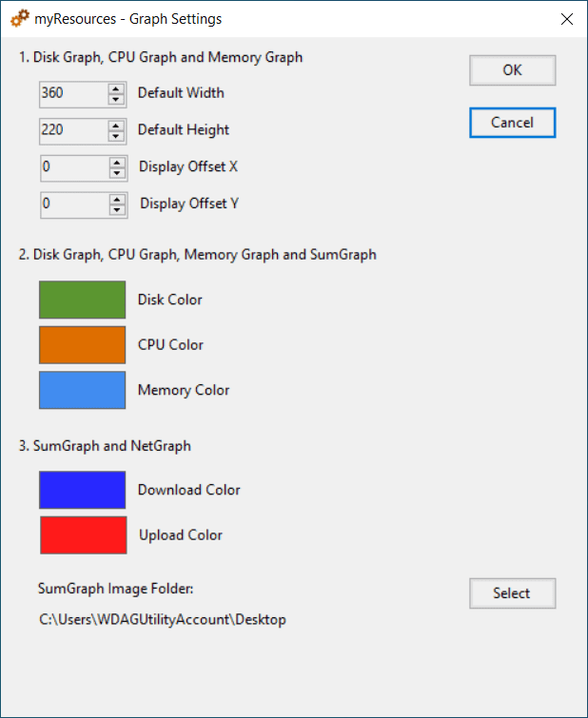The width and height of the screenshot is (588, 718).
Task: Change the orange CPU Color swatch
Action: [82, 344]
